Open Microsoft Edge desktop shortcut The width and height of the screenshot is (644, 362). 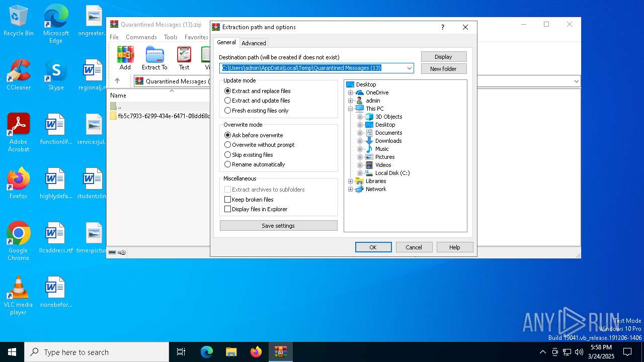click(x=56, y=24)
